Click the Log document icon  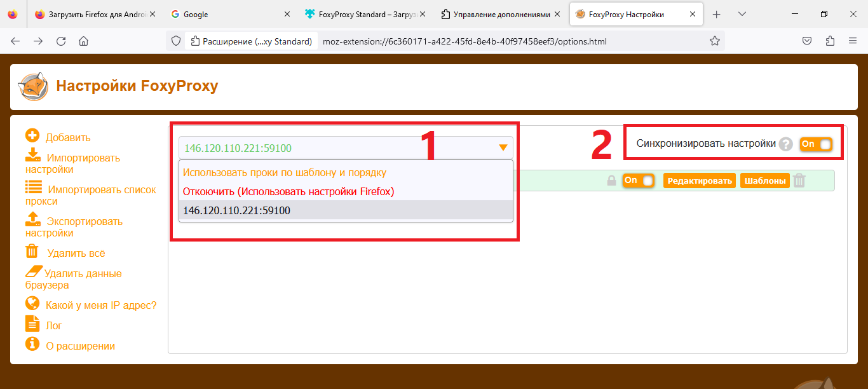pyautogui.click(x=32, y=324)
